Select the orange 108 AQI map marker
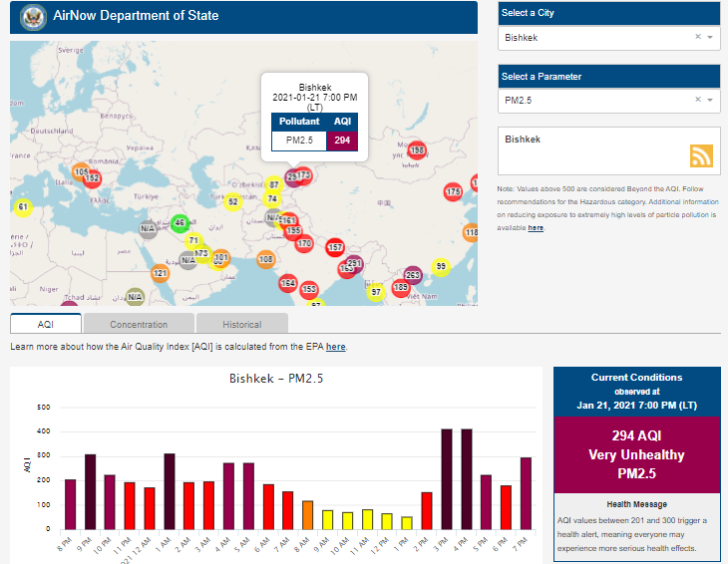The height and width of the screenshot is (564, 728). pyautogui.click(x=265, y=259)
